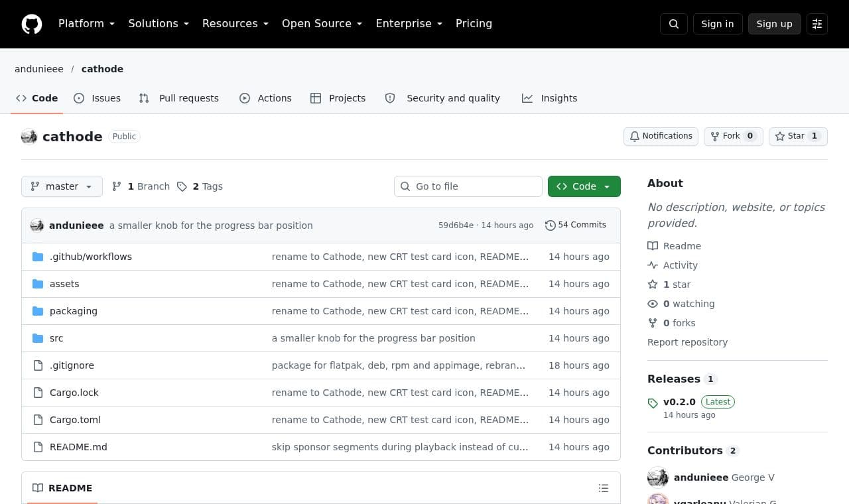849x504 pixels.
Task: Expand the master branch dropdown
Action: coord(62,186)
